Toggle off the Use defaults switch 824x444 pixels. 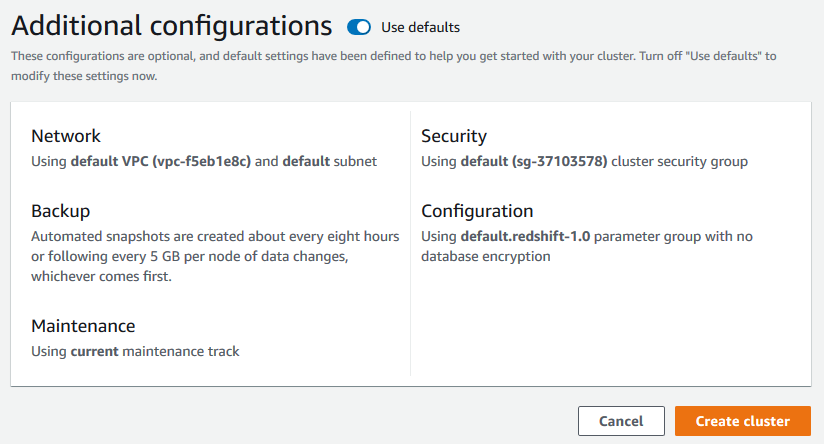pos(359,27)
